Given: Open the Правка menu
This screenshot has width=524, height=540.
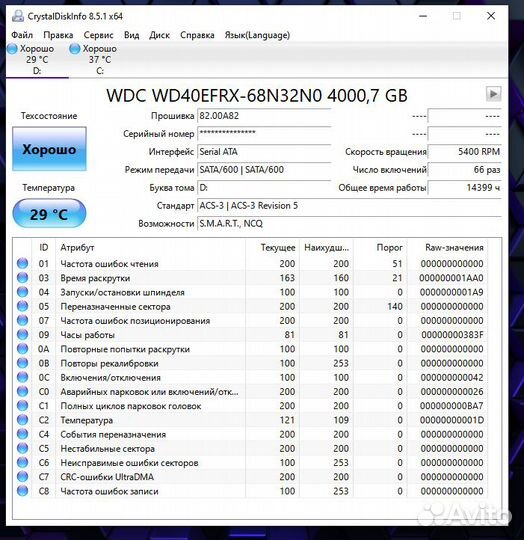Looking at the screenshot, I should click(x=58, y=35).
